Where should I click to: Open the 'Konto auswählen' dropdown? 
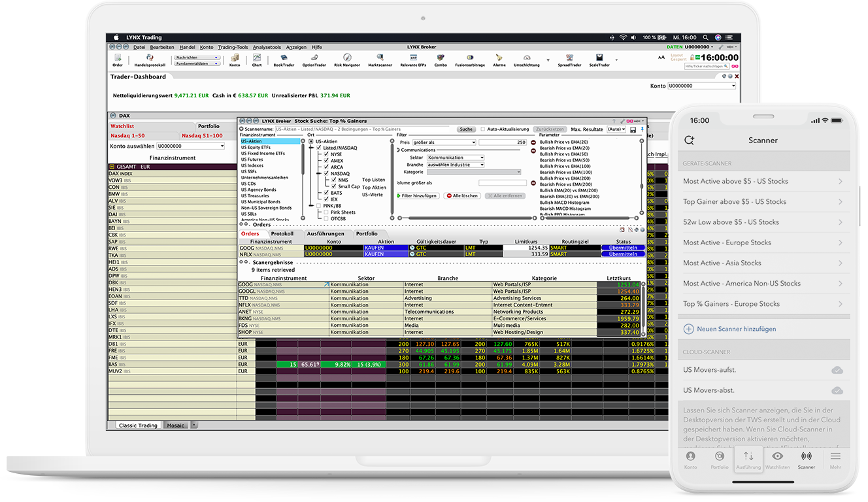pyautogui.click(x=190, y=146)
